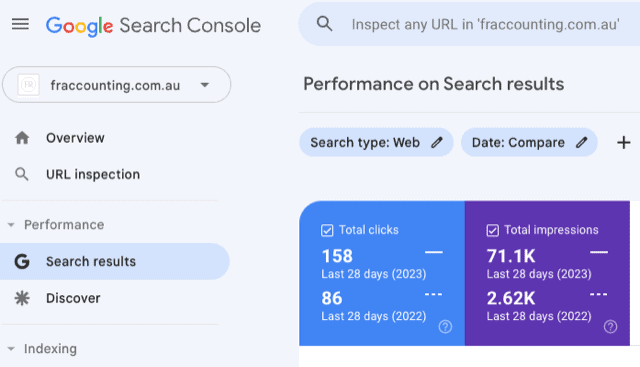The width and height of the screenshot is (640, 367).
Task: Click the Google Search Console logo
Action: [153, 26]
